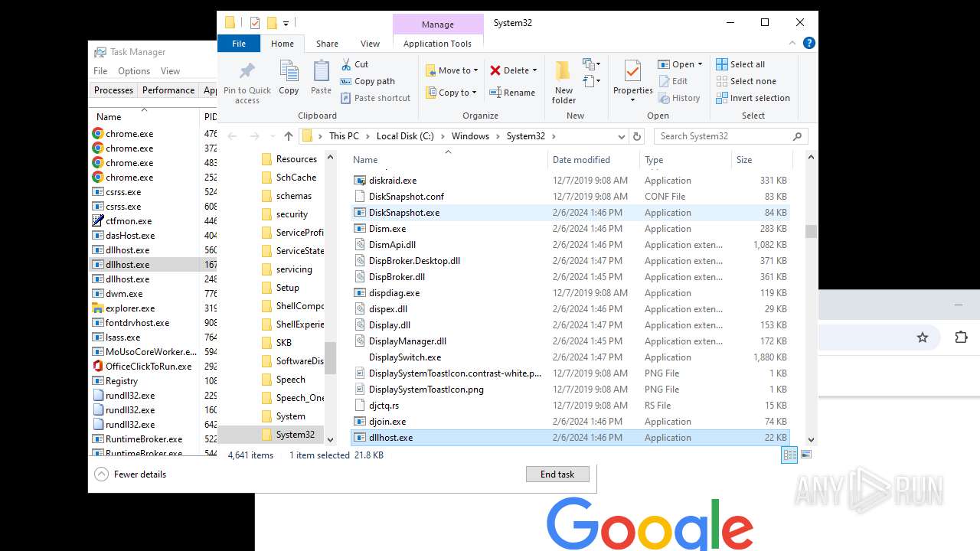980x551 pixels.
Task: Expand the Delete dropdown arrow
Action: click(x=534, y=70)
